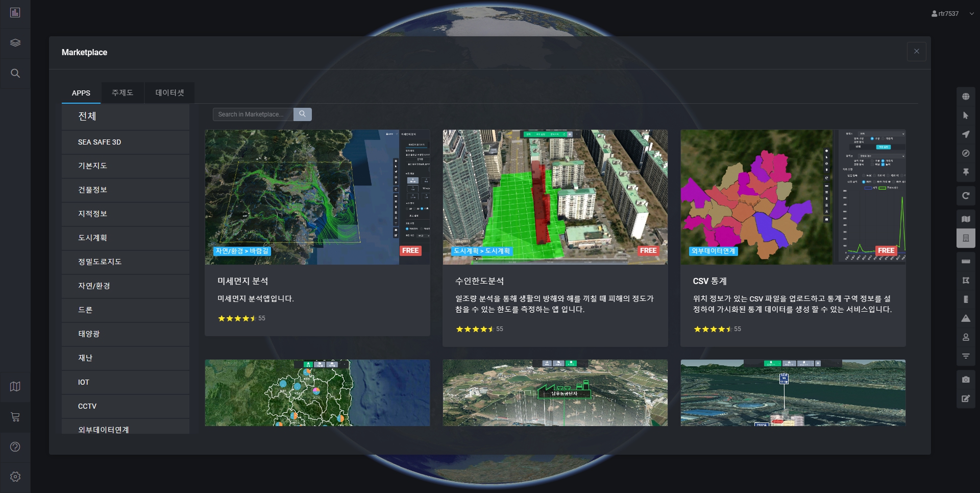Viewport: 980px width, 493px height.
Task: Click the refresh rotate icon
Action: 966,196
